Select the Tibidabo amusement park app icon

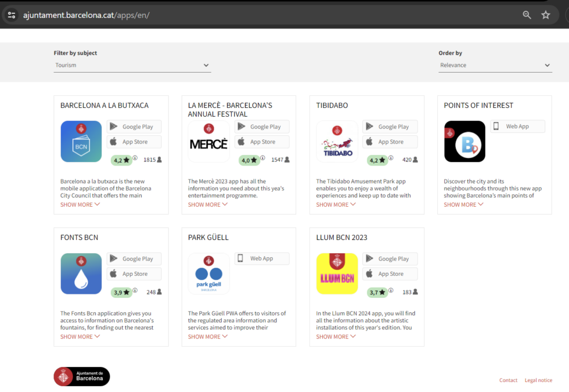point(337,141)
